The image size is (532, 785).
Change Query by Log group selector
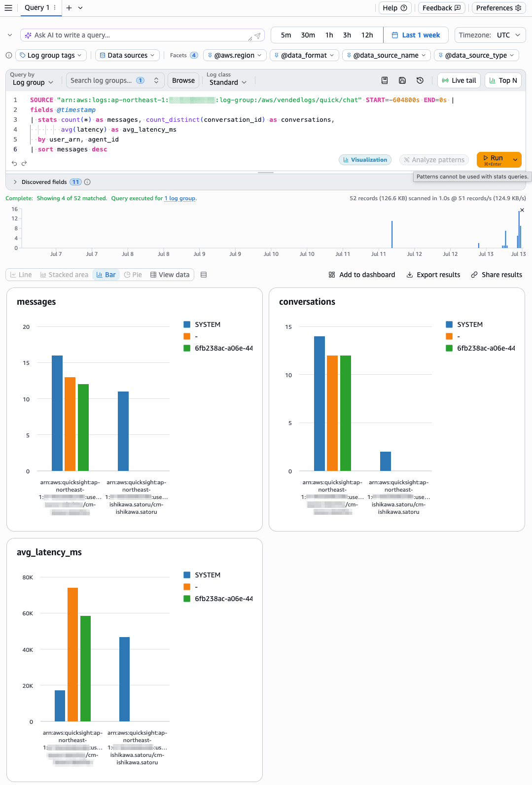[x=33, y=82]
